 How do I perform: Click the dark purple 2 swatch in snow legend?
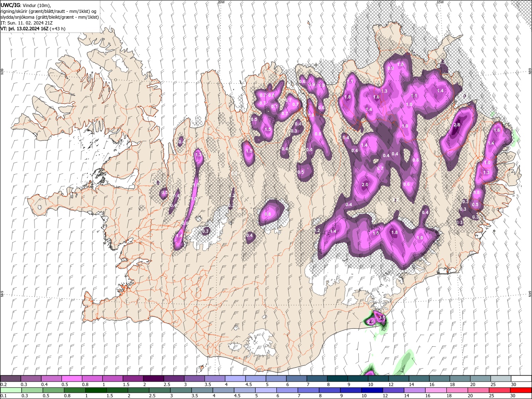click(x=153, y=379)
